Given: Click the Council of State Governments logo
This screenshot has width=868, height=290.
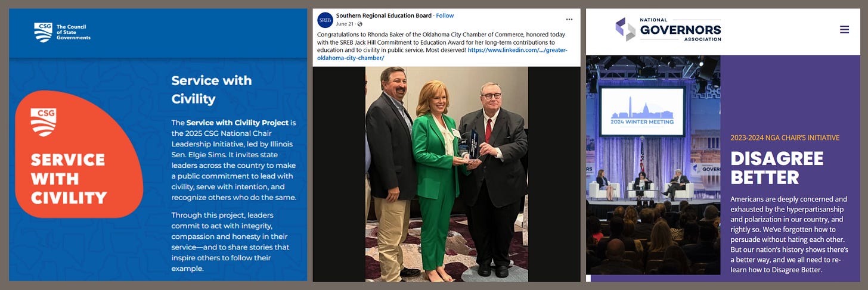Looking at the screenshot, I should tap(62, 32).
